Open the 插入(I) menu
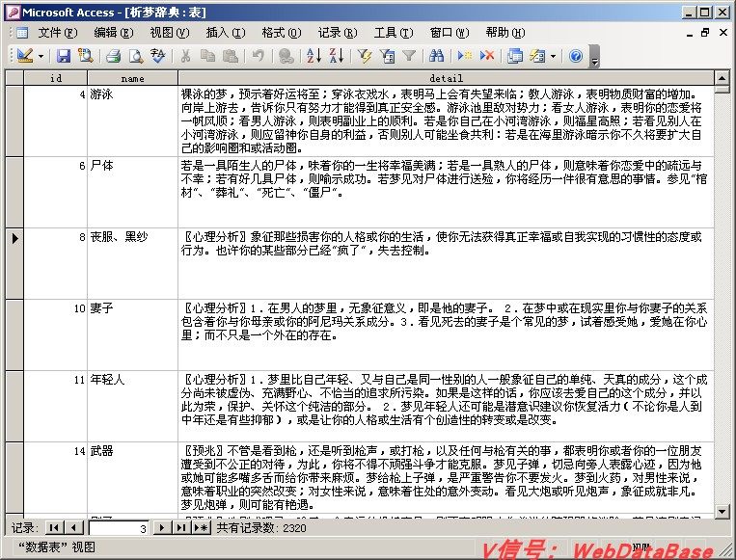The image size is (736, 560). coord(226,33)
